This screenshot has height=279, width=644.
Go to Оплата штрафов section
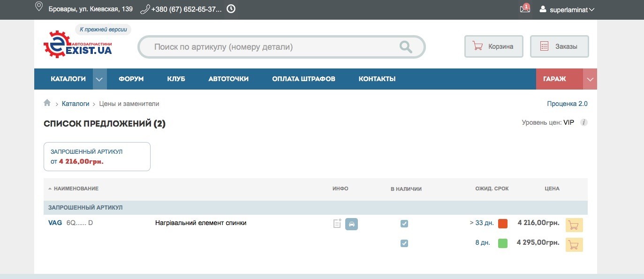pyautogui.click(x=303, y=79)
